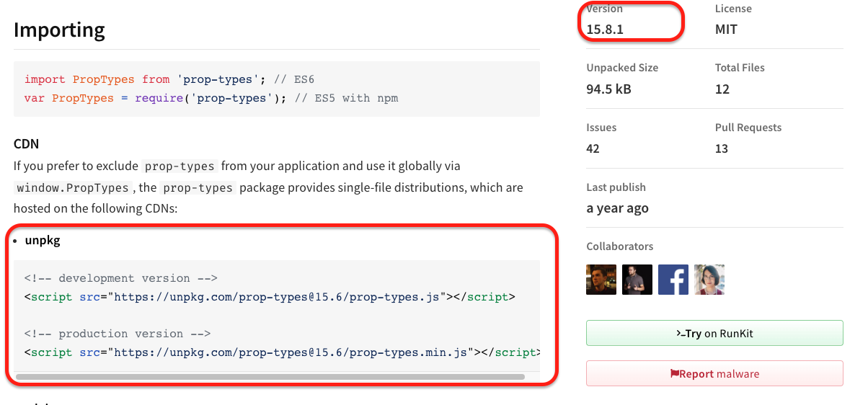Click unpacked size 94.5 kB
The width and height of the screenshot is (868, 405).
(608, 89)
